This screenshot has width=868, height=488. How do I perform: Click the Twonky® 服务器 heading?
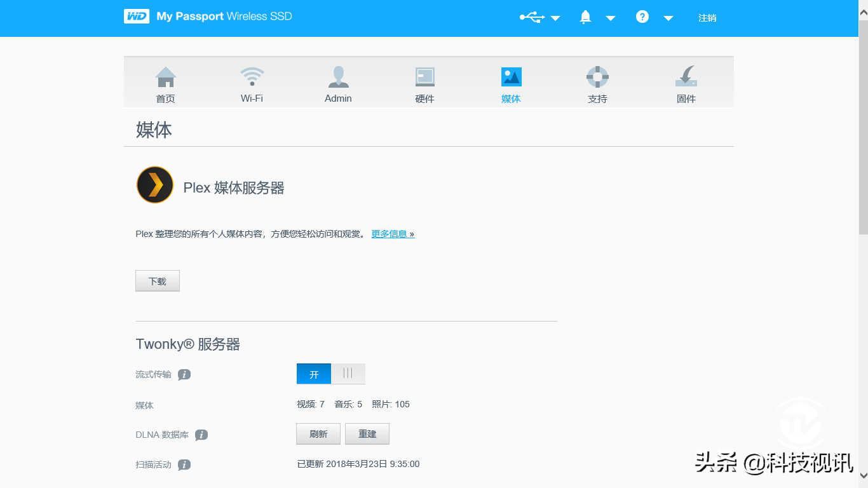pos(188,344)
